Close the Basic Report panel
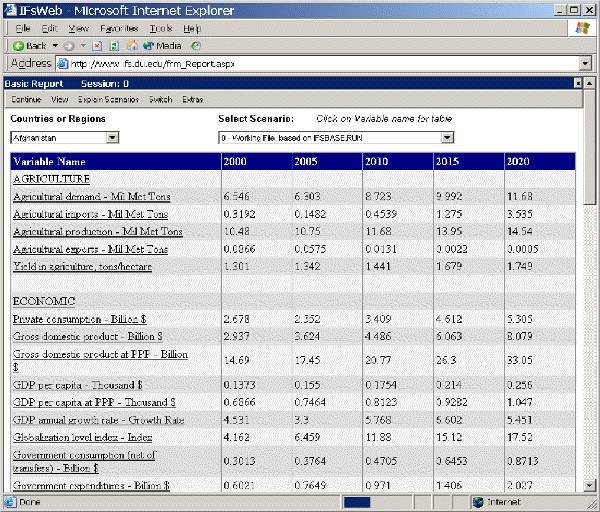 pyautogui.click(x=578, y=83)
